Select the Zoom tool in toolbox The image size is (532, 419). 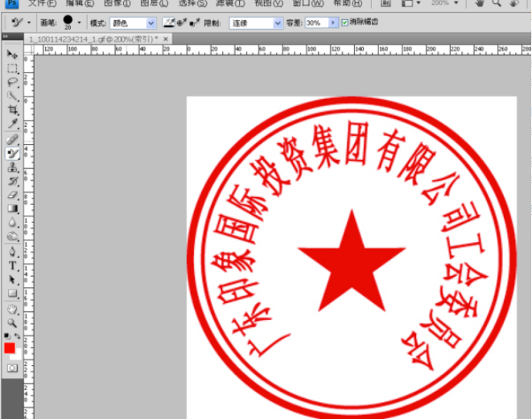12,322
